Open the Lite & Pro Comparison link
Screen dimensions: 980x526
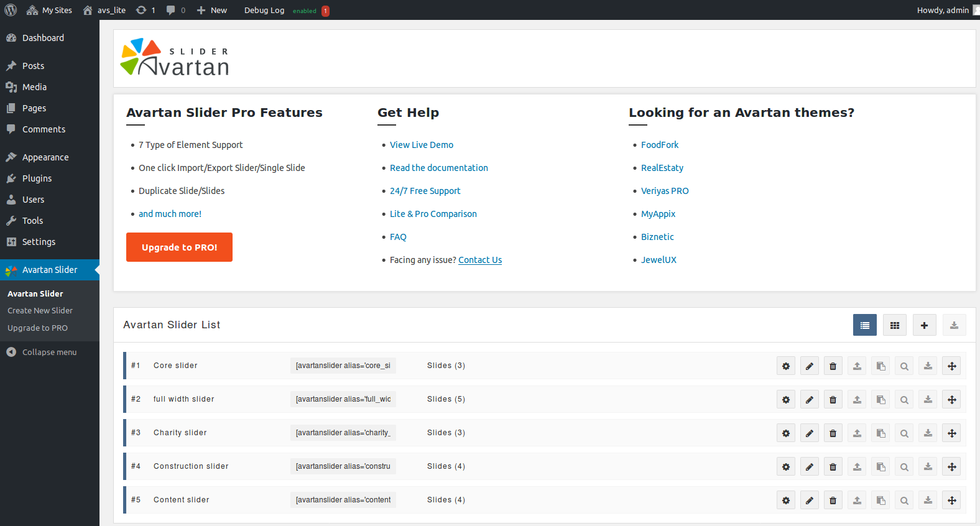pos(433,214)
